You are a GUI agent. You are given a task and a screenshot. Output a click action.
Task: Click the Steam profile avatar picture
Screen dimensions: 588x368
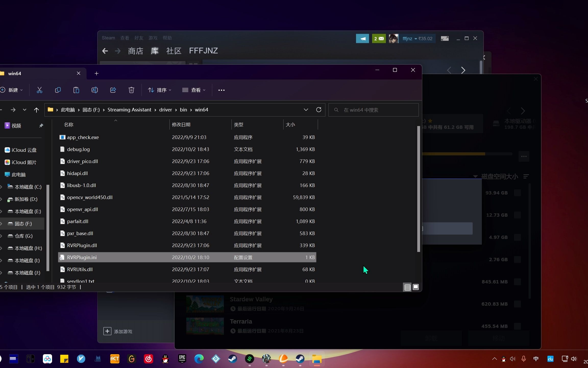394,39
